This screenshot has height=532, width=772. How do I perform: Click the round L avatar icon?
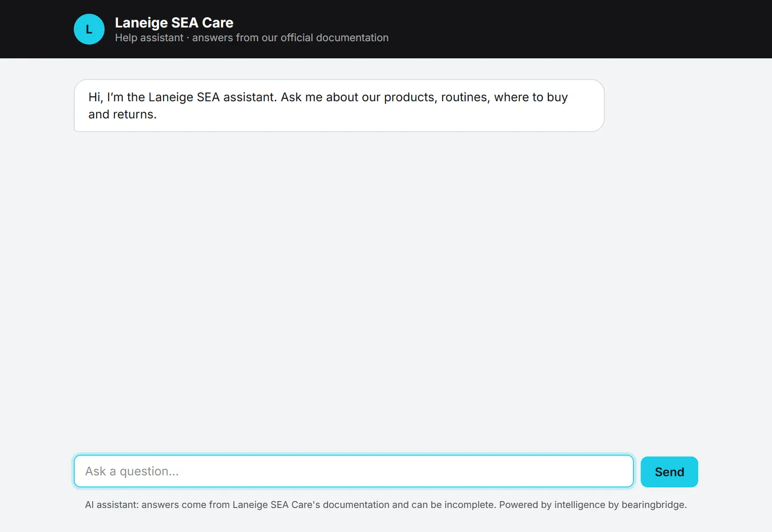pyautogui.click(x=89, y=29)
